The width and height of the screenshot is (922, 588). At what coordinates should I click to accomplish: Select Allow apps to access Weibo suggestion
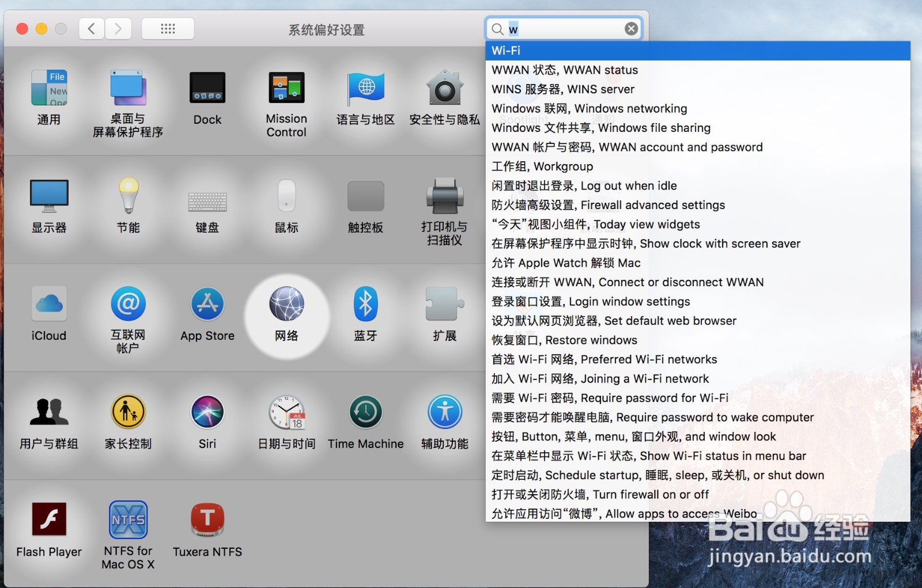tap(698, 513)
